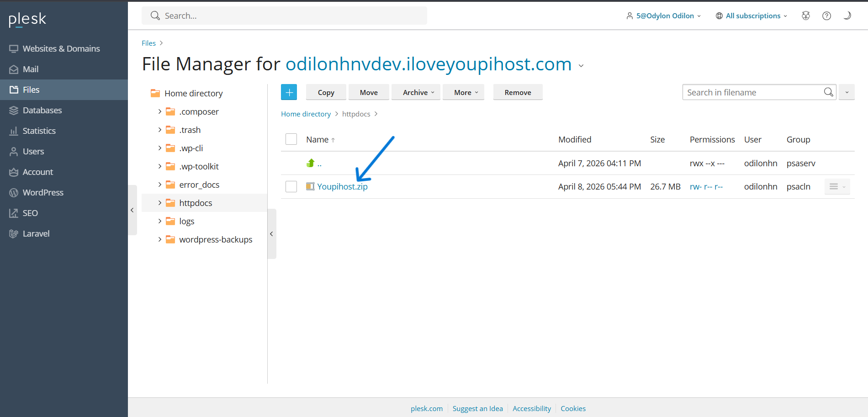Image resolution: width=868 pixels, height=417 pixels.
Task: Toggle dark mode moon icon
Action: coord(847,16)
